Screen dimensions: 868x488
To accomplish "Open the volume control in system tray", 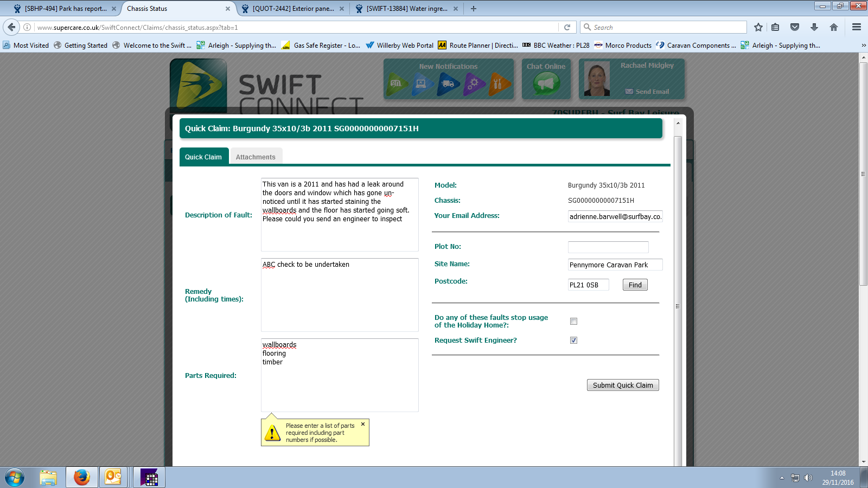I will 808,478.
